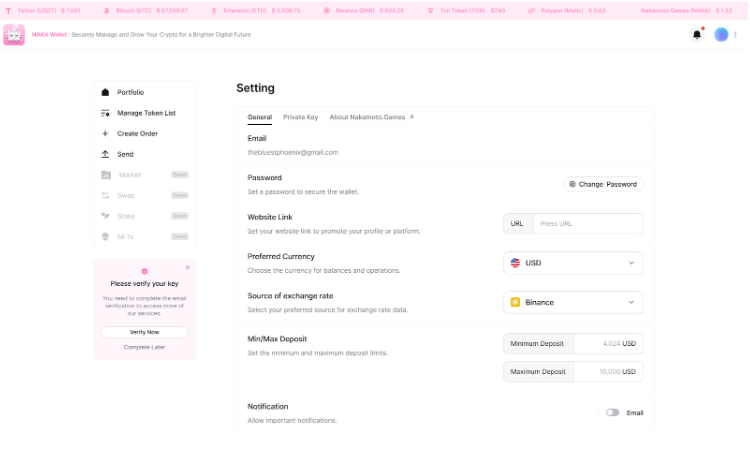Open About Nakamoto.Games external link
This screenshot has width=750, height=452.
pyautogui.click(x=371, y=117)
